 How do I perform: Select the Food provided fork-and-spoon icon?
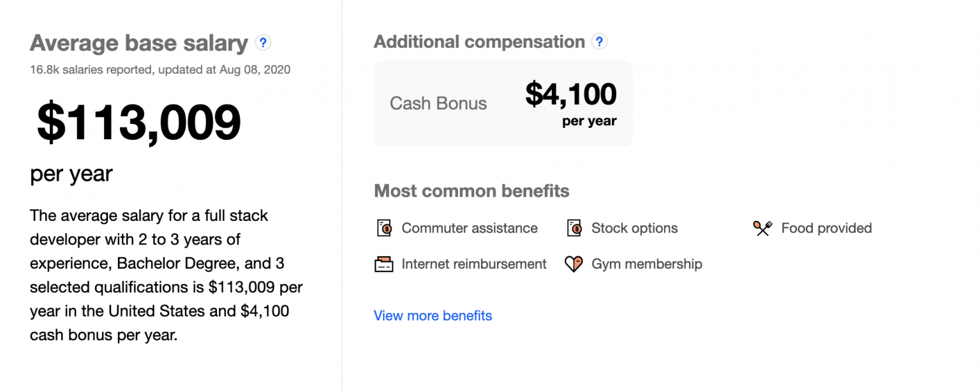[x=762, y=228]
